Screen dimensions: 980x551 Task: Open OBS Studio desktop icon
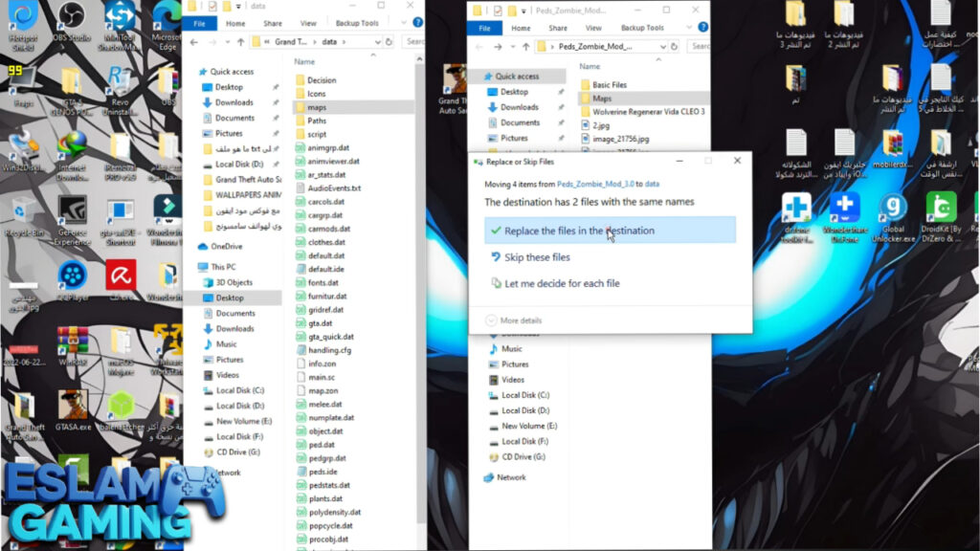(x=72, y=19)
